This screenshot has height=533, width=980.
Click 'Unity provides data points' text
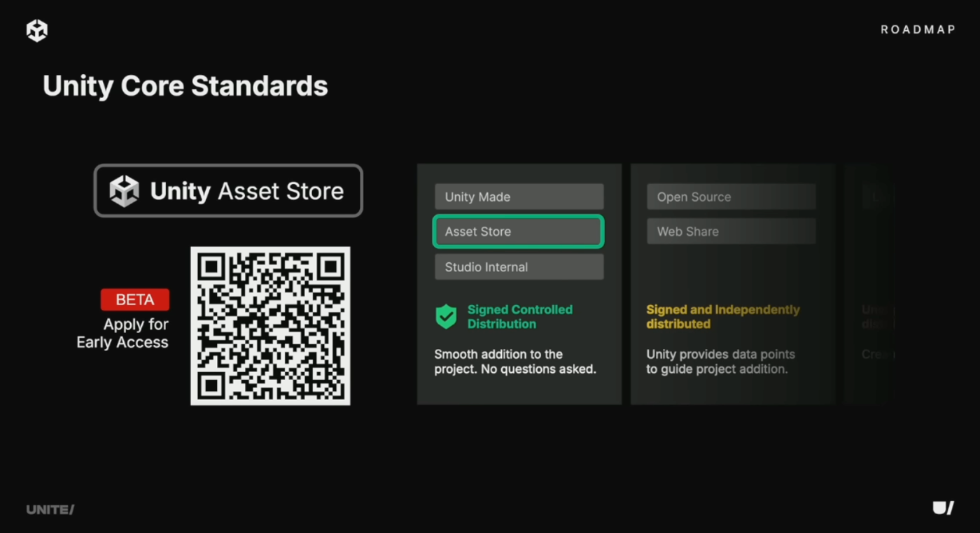(x=720, y=361)
